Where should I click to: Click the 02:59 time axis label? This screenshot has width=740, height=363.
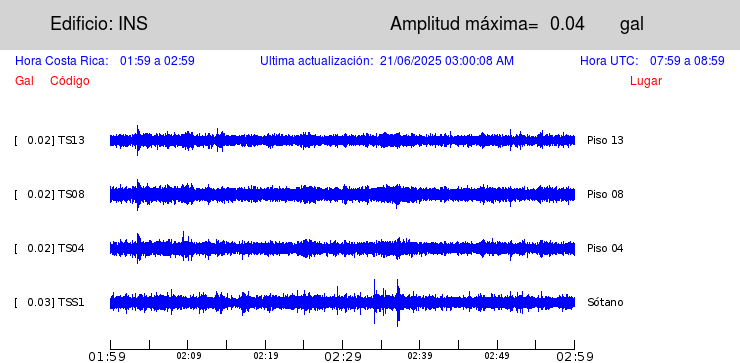[x=574, y=356]
